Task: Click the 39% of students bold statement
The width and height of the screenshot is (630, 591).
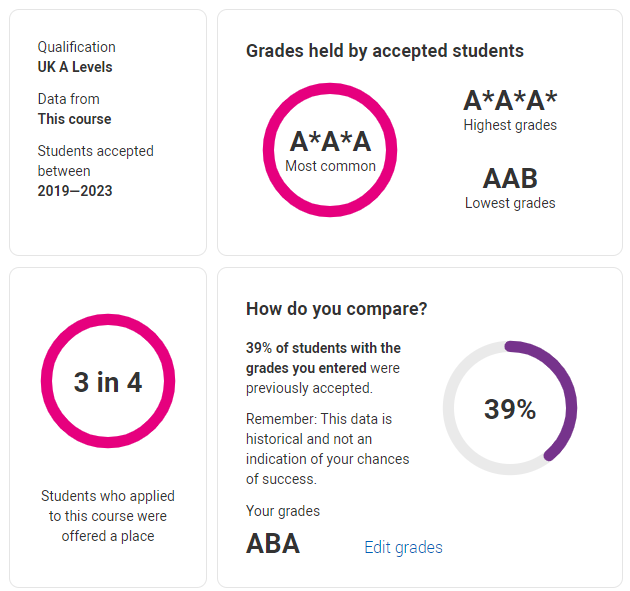Action: [323, 358]
